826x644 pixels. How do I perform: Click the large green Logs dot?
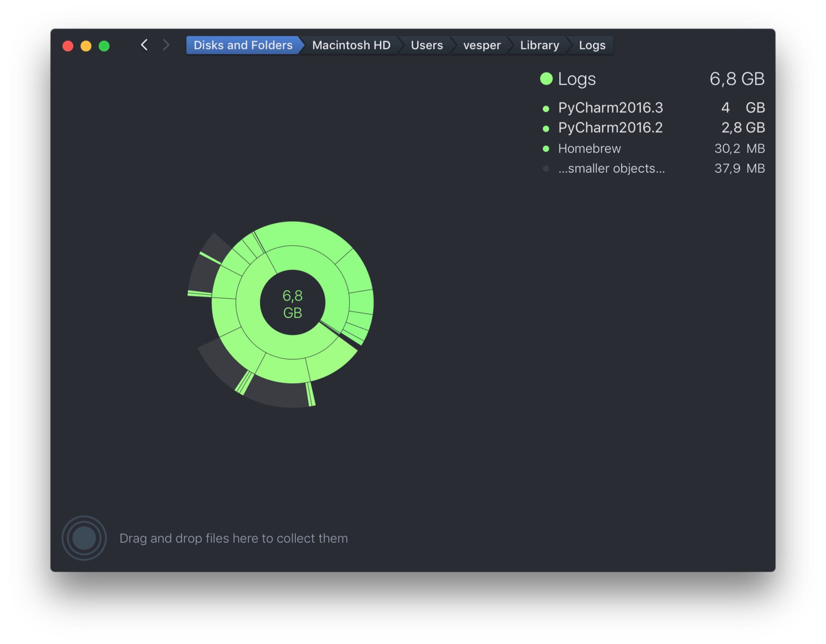(546, 79)
